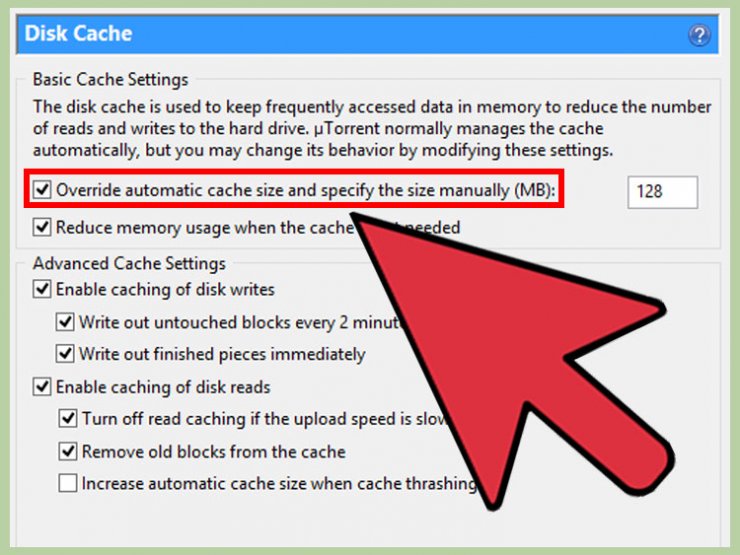Click the disk cache description paragraph text
Viewport: 740px width, 555px height.
(x=371, y=128)
